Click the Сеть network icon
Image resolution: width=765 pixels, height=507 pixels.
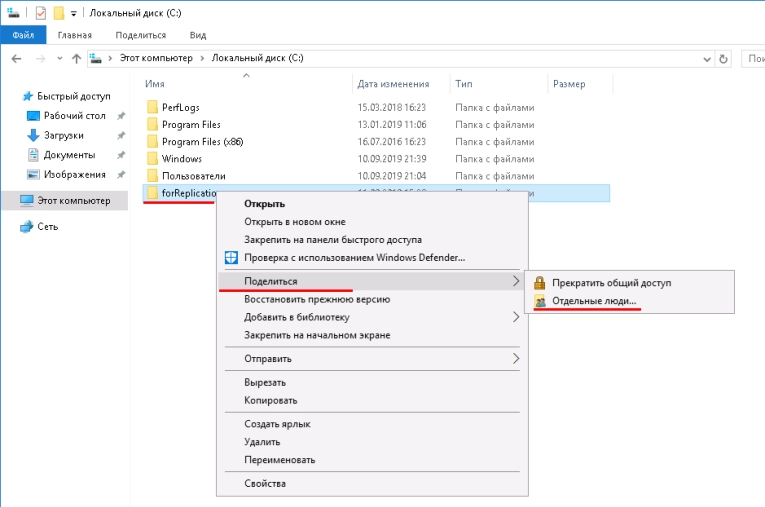pos(27,227)
